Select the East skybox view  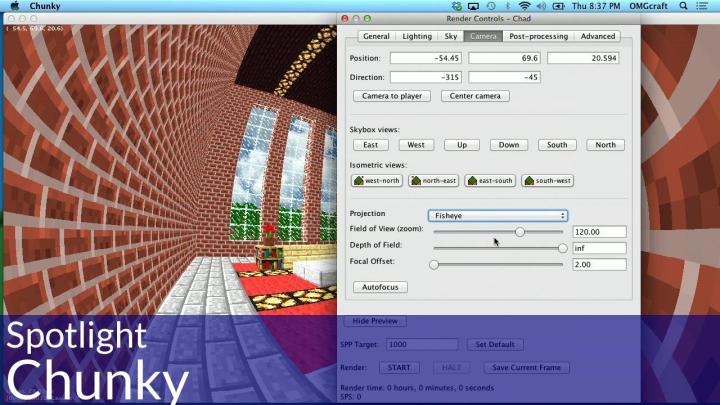[371, 145]
